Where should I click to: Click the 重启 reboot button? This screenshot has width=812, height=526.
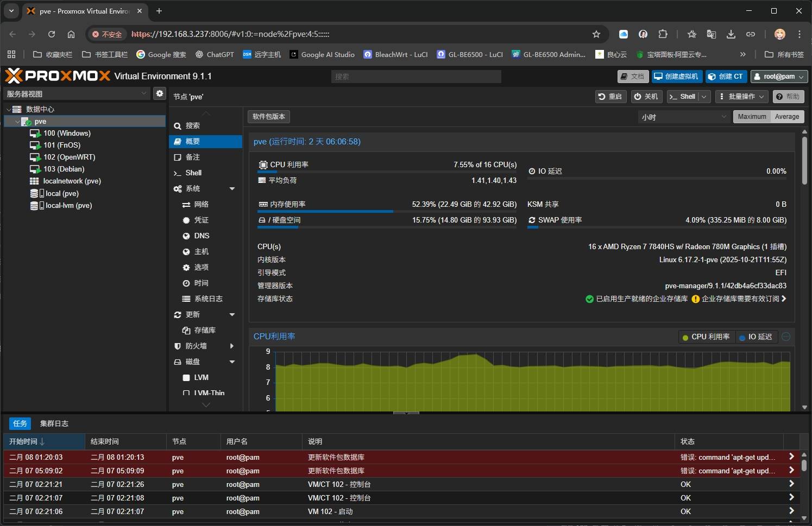(610, 97)
